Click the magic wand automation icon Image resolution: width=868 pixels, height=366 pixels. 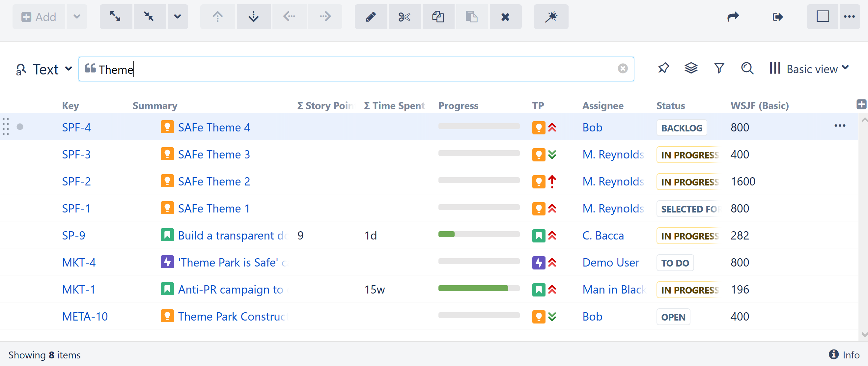551,16
